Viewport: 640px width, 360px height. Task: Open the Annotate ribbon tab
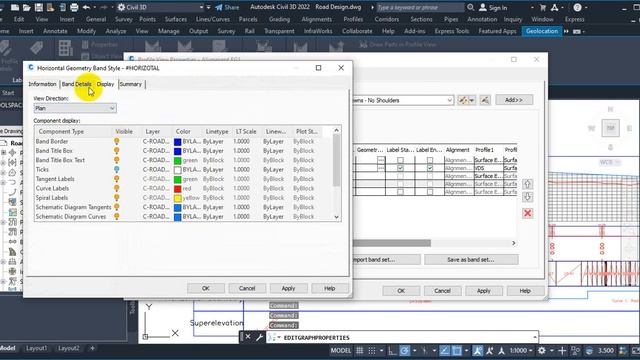[x=55, y=31]
